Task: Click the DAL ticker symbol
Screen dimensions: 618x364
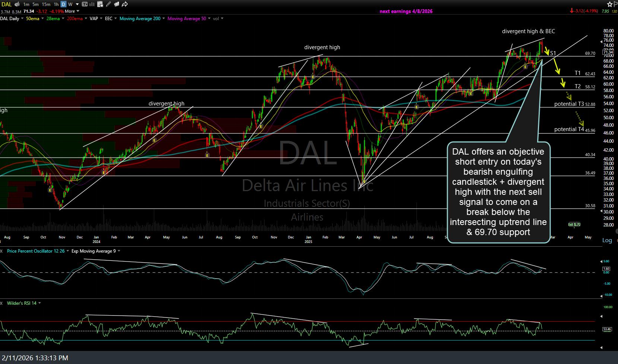Action: (6, 4)
